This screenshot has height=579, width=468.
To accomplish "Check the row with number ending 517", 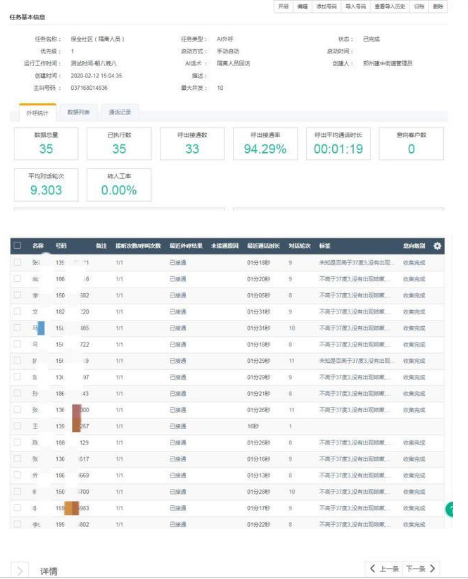I will pos(17,458).
